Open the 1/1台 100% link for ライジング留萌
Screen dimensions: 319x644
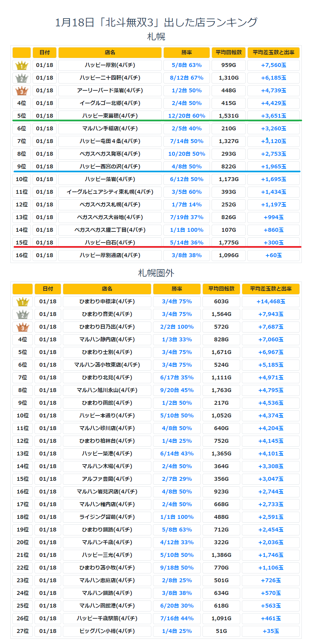177,517
